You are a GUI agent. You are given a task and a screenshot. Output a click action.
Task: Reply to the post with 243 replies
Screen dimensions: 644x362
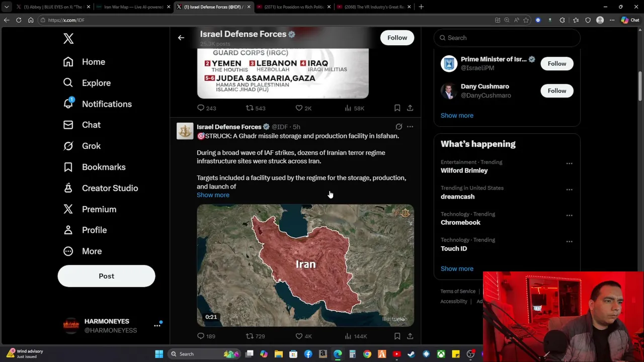click(206, 108)
